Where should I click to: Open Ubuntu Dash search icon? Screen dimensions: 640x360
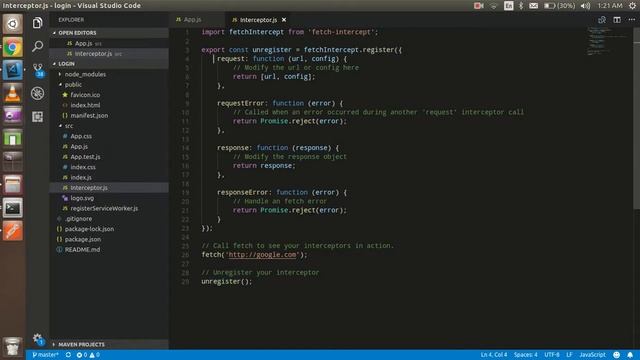(x=13, y=24)
